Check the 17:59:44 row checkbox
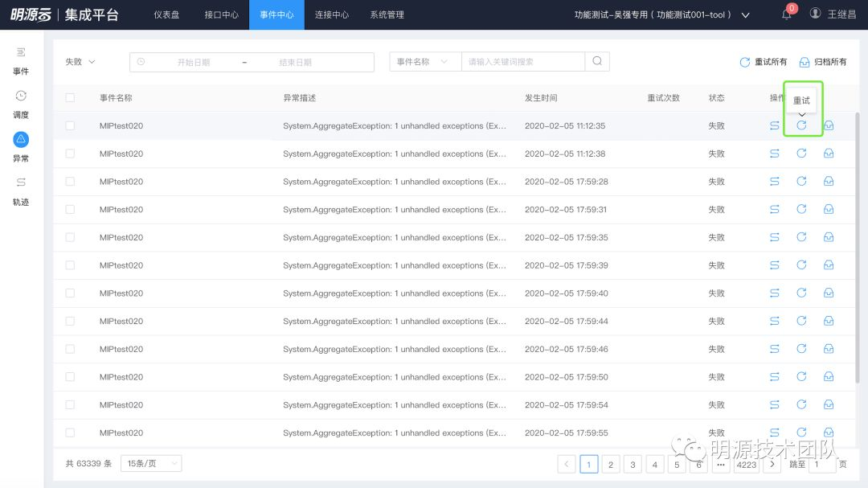This screenshot has height=488, width=868. 70,322
